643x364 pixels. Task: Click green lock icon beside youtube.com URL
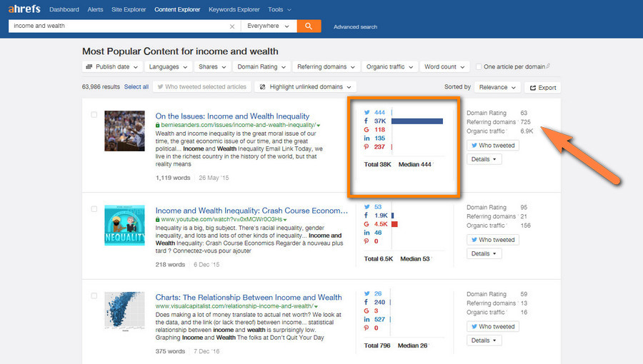tap(157, 219)
